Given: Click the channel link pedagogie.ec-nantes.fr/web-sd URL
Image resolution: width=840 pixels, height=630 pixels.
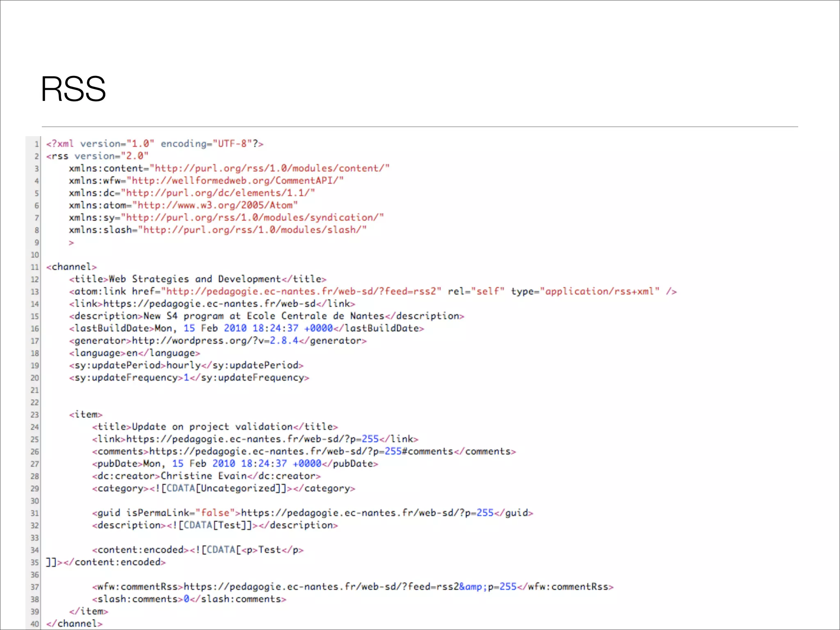Looking at the screenshot, I should pyautogui.click(x=209, y=304).
